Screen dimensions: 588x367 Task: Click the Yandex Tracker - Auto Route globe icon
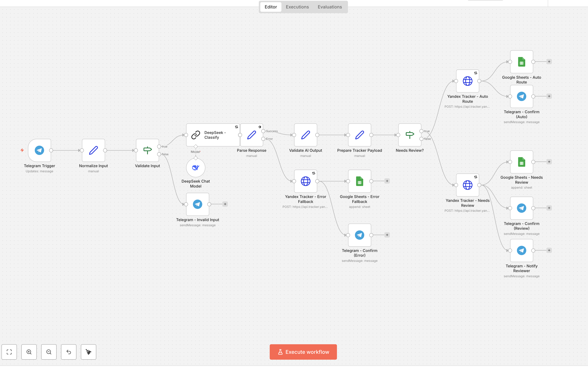[x=467, y=81]
